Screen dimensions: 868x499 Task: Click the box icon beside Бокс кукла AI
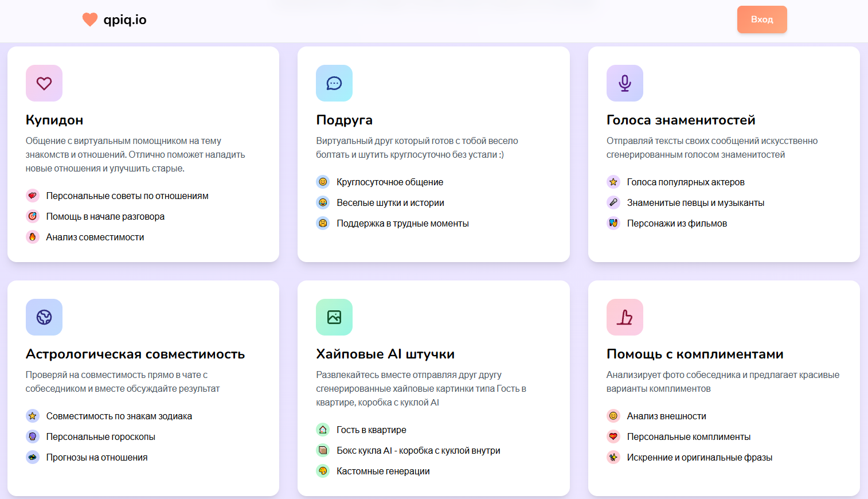[323, 450]
